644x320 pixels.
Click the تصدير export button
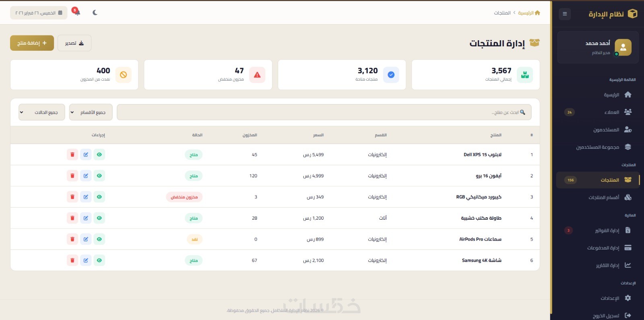[x=74, y=43]
